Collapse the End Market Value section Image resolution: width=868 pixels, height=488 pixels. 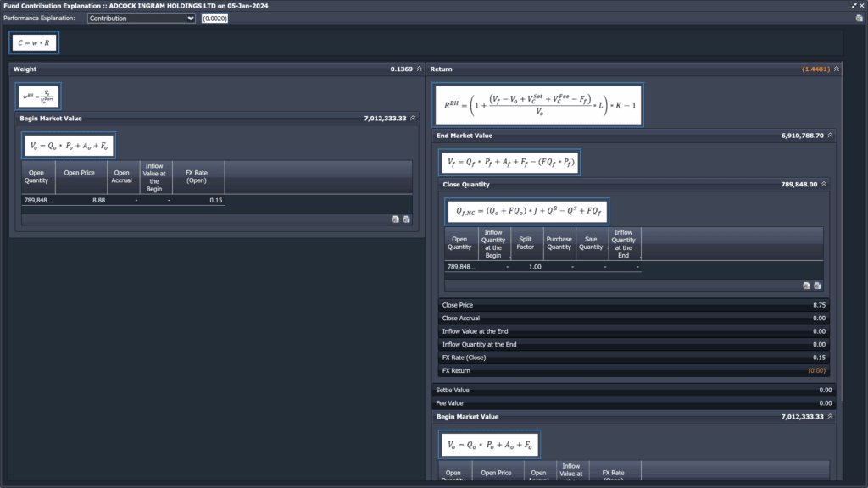click(x=830, y=136)
